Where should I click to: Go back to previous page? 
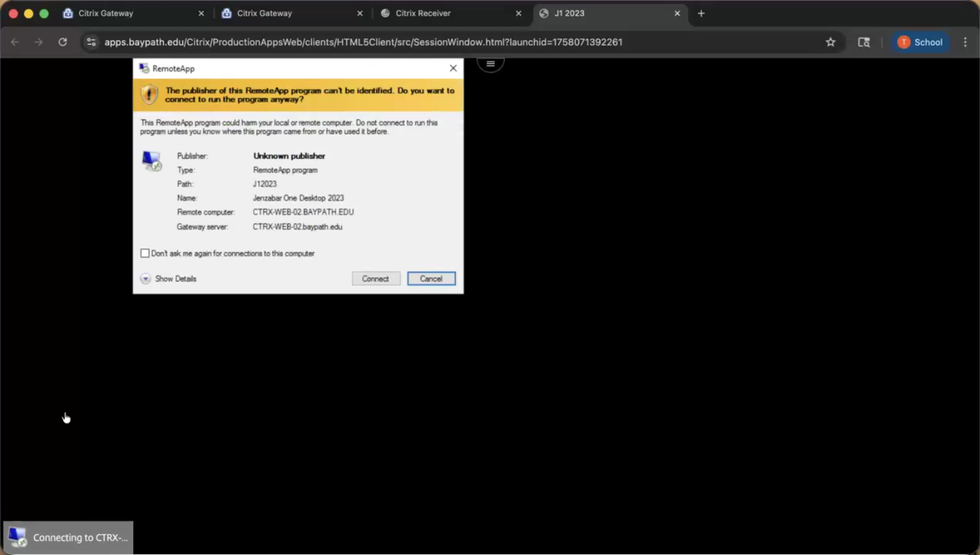click(15, 42)
